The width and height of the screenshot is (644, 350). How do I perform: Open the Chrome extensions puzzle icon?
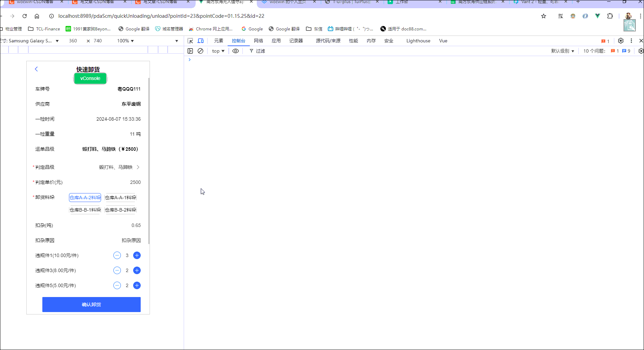pos(610,16)
